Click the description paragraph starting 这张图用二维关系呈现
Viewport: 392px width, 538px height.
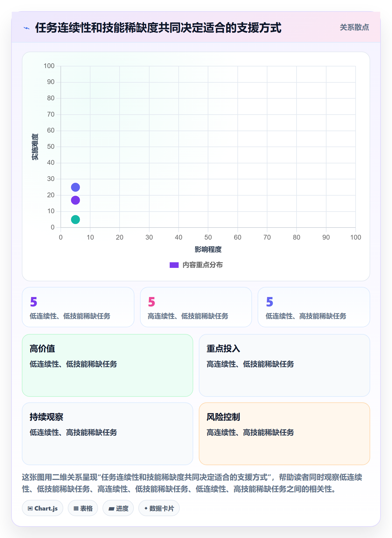(x=192, y=483)
